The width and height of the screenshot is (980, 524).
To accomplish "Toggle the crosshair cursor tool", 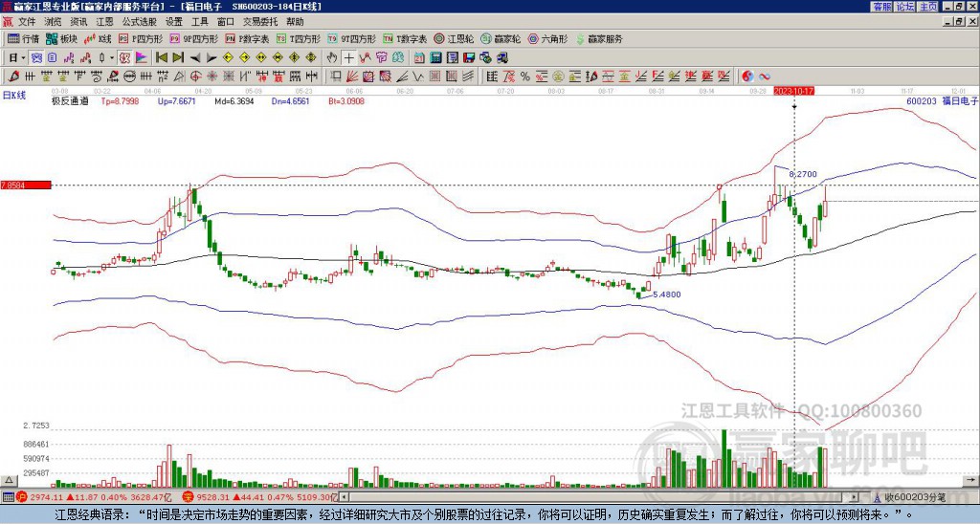I will 348,58.
